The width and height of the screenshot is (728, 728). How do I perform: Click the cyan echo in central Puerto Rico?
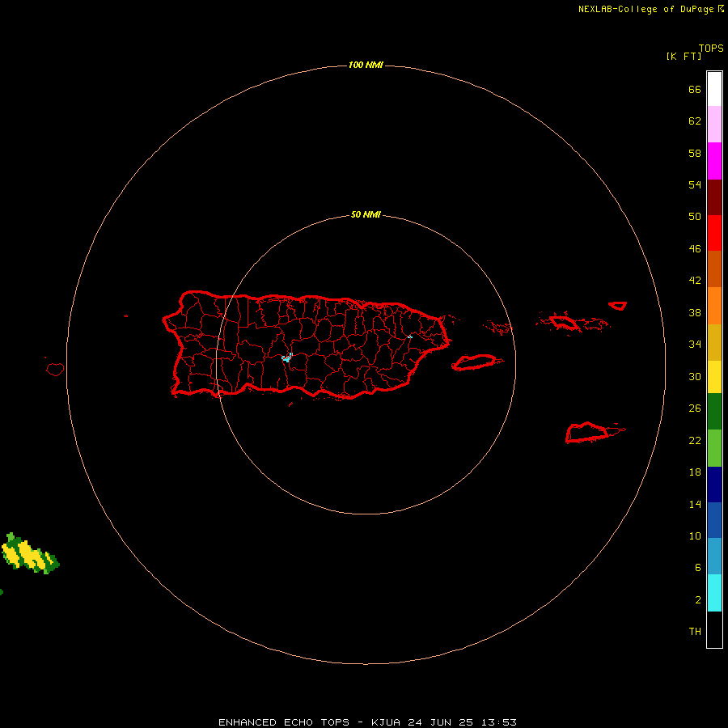tap(287, 358)
